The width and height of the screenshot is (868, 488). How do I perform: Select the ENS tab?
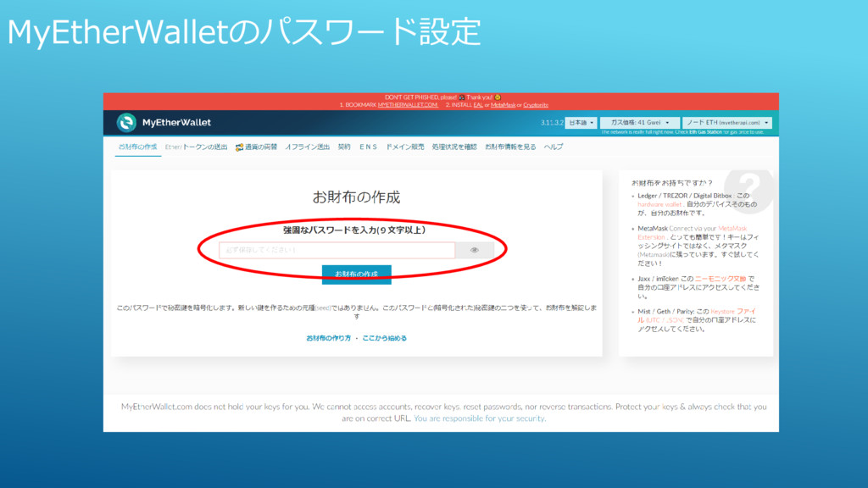368,147
